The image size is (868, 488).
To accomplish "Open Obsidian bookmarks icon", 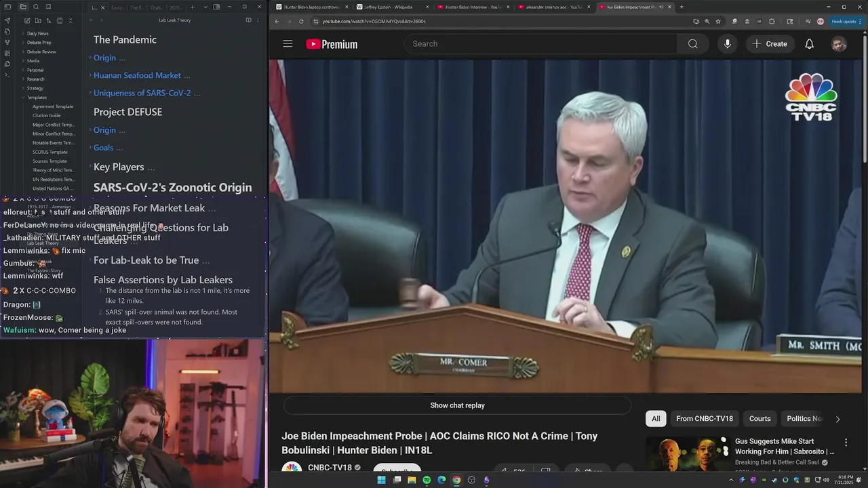I will (49, 7).
